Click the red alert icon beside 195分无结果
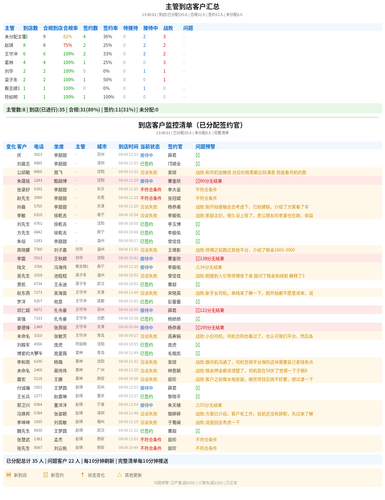Viewport: 385px width, 500px height. pyautogui.click(x=197, y=328)
